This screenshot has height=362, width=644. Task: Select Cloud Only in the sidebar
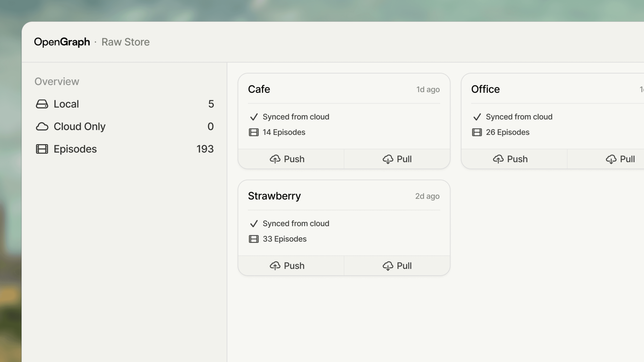pos(79,126)
